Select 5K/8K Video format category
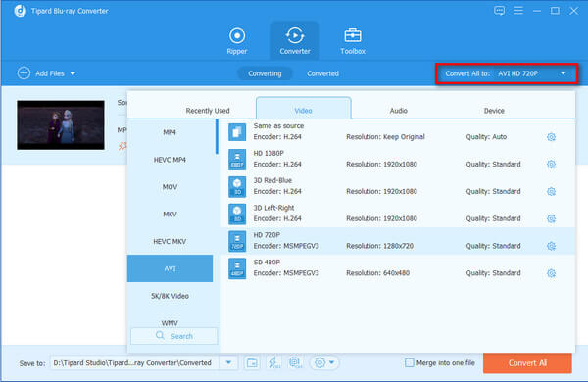The width and height of the screenshot is (588, 382). point(170,296)
